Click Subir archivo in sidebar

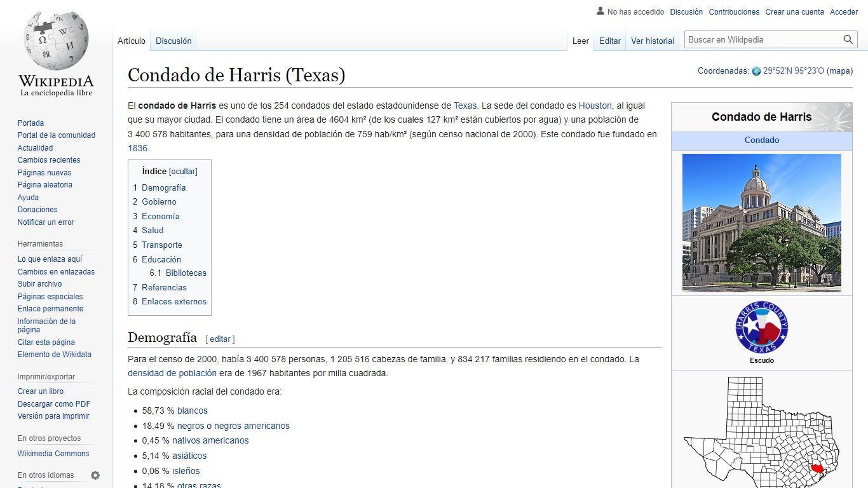(39, 284)
